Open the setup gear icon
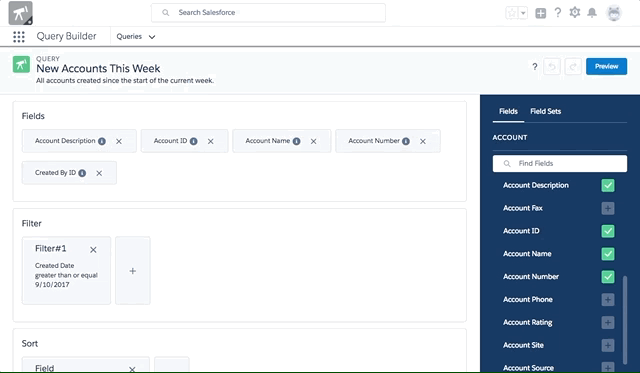 [575, 13]
